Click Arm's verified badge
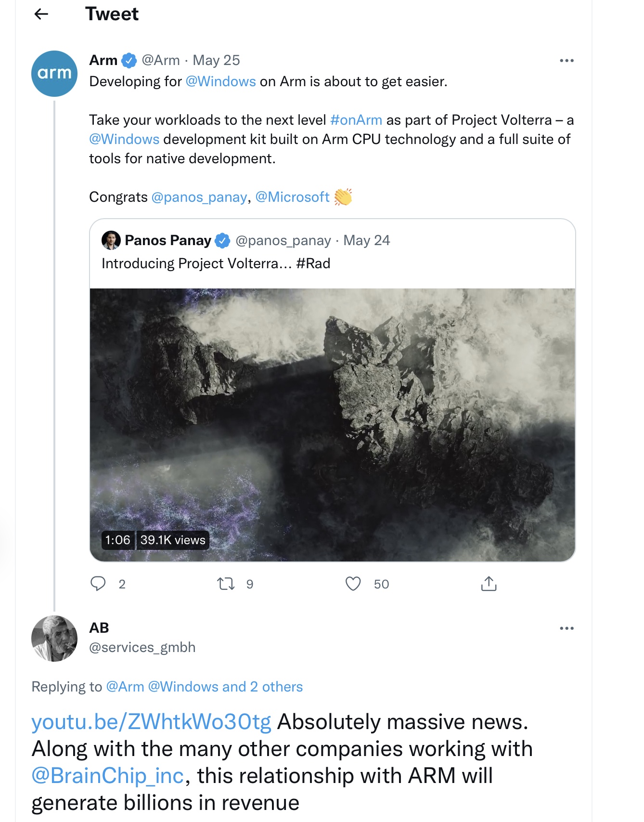Screen dimensions: 644x822 click(129, 61)
